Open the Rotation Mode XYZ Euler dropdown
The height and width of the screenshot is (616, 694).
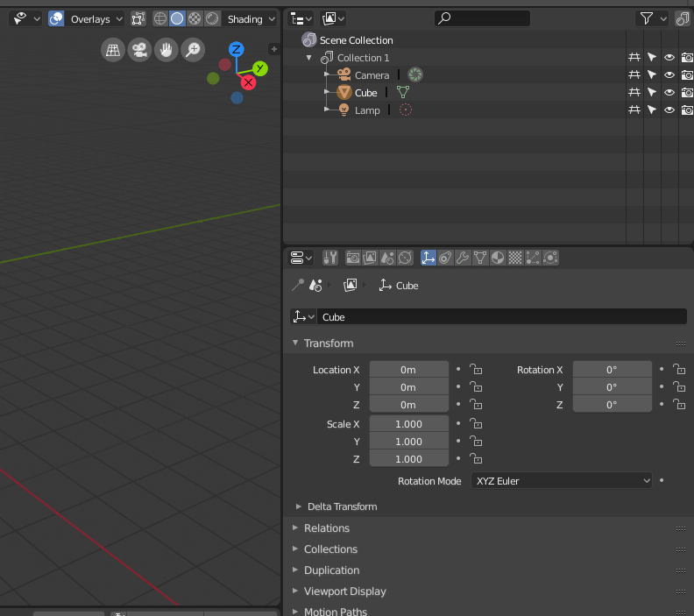tap(561, 480)
